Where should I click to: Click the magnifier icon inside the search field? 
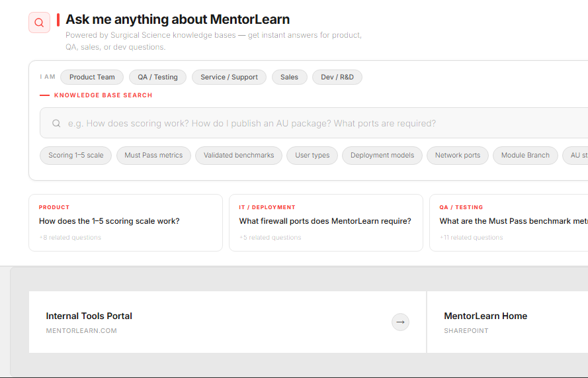56,123
